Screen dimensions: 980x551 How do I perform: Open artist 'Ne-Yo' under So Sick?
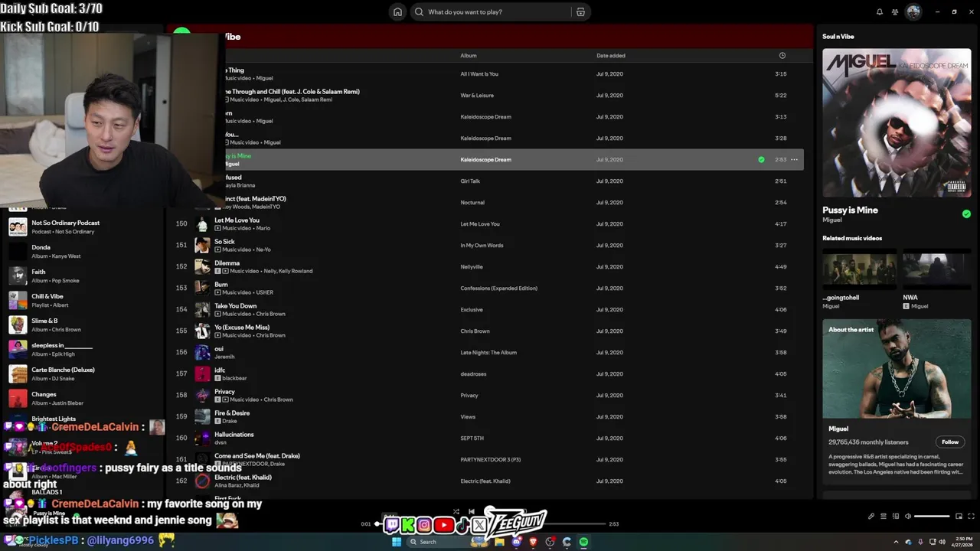263,249
